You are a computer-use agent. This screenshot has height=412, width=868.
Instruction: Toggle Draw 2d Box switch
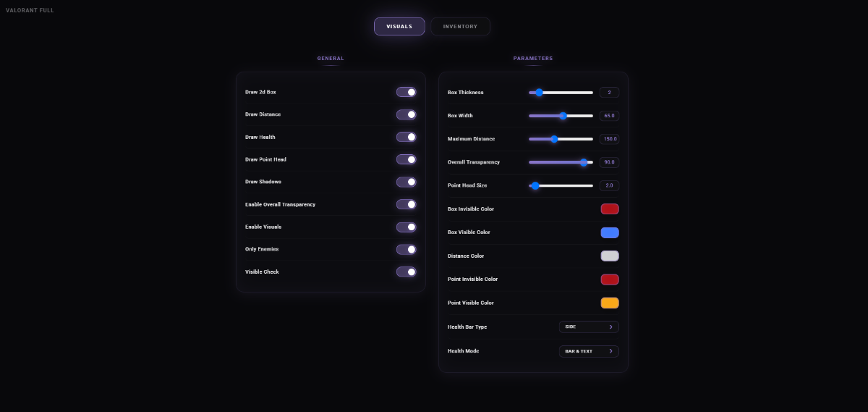(406, 92)
